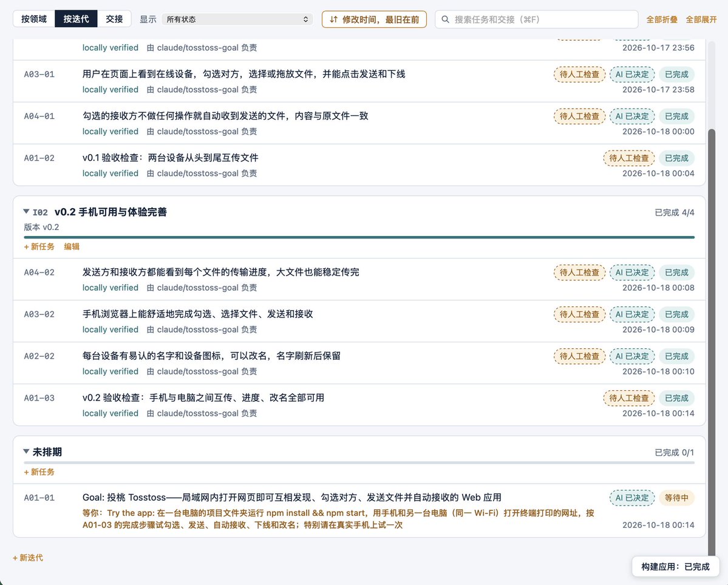The image size is (728, 585).
Task: Click AI 已决定 badge on A02-02
Action: click(632, 356)
